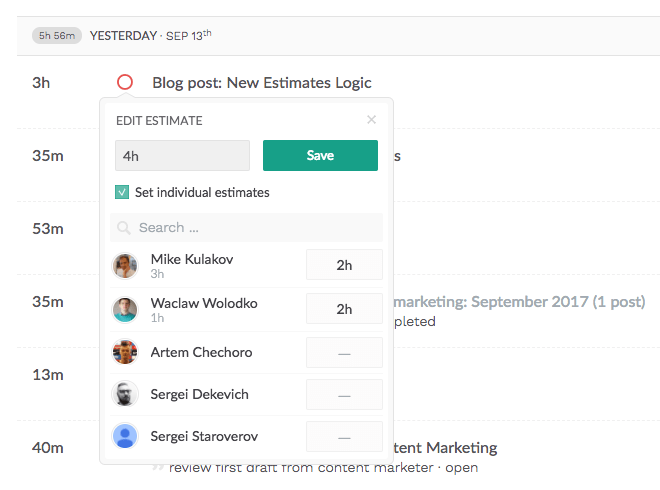
Task: Click the magnifier icon in search box
Action: [124, 228]
